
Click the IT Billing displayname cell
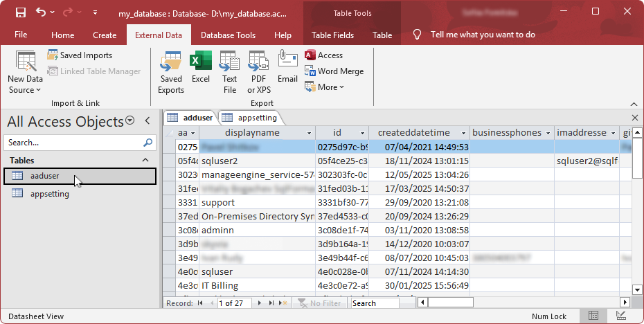pos(258,285)
